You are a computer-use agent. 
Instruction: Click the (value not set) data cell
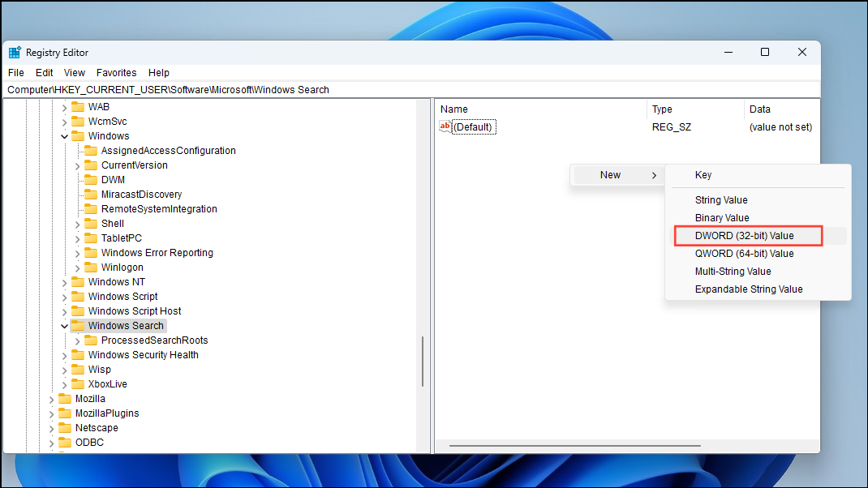pos(780,126)
